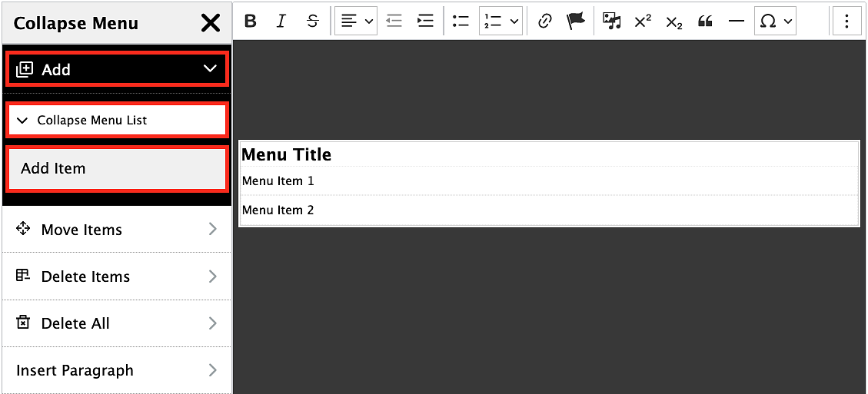868x394 pixels.
Task: Click the anchor flag icon
Action: 576,21
